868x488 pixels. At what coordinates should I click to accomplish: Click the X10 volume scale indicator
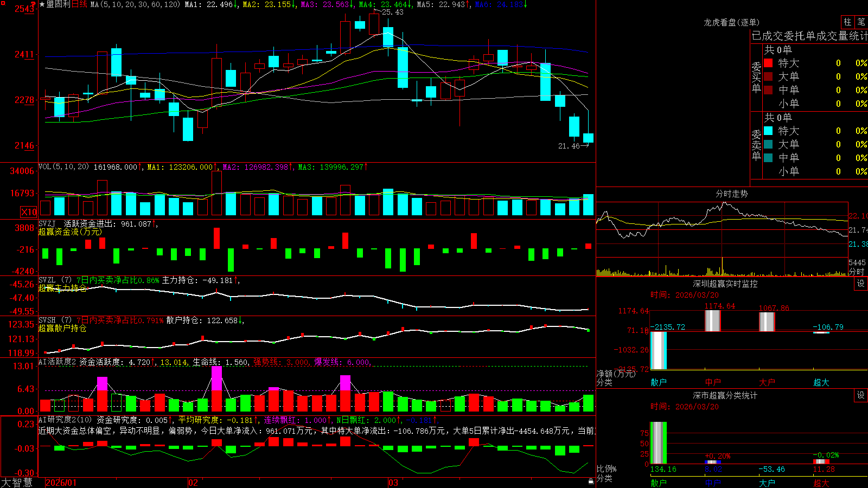[x=29, y=212]
